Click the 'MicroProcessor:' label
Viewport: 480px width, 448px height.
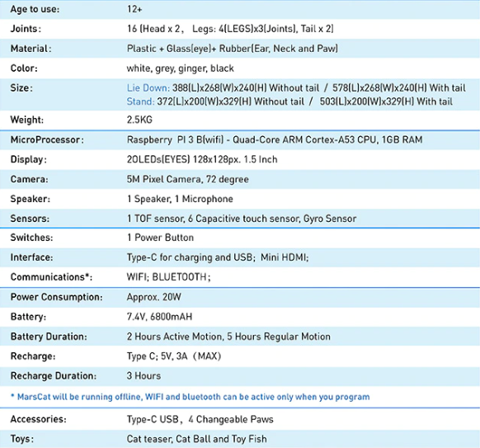click(47, 139)
